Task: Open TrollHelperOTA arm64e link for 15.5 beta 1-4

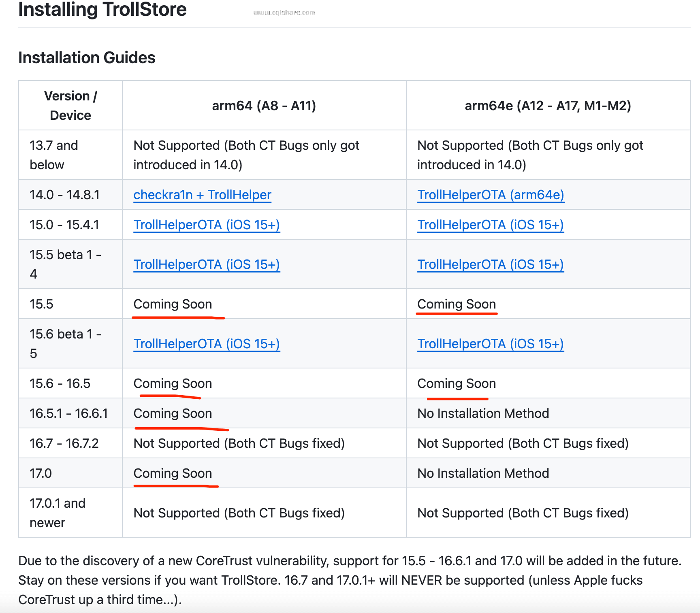Action: (491, 264)
